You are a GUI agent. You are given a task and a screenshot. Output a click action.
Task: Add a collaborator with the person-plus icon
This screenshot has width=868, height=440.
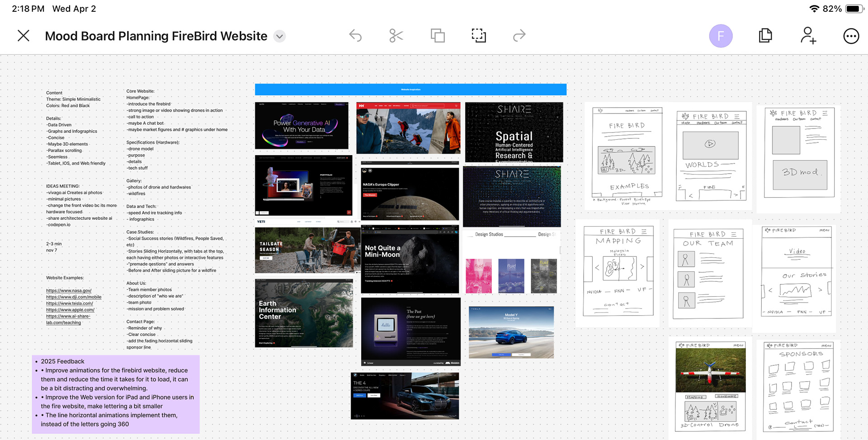808,36
